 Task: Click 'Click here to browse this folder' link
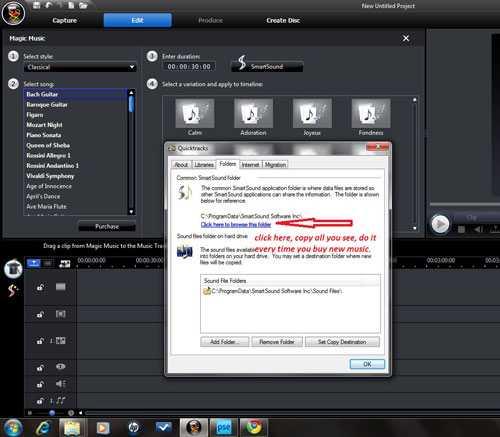(x=236, y=225)
